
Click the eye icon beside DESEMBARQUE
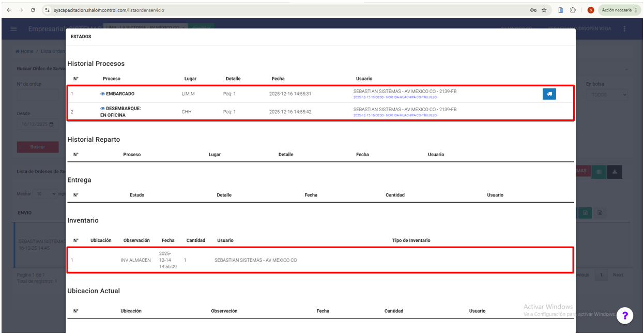coord(102,109)
